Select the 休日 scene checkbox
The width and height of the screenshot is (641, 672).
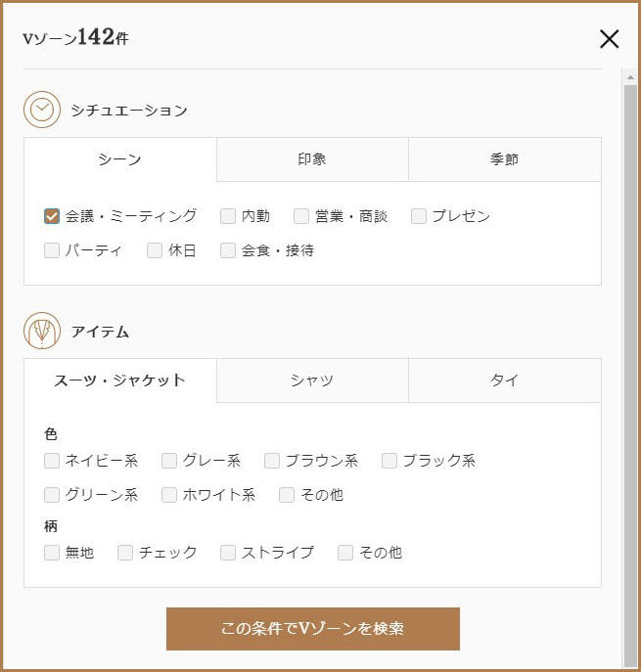tap(155, 250)
